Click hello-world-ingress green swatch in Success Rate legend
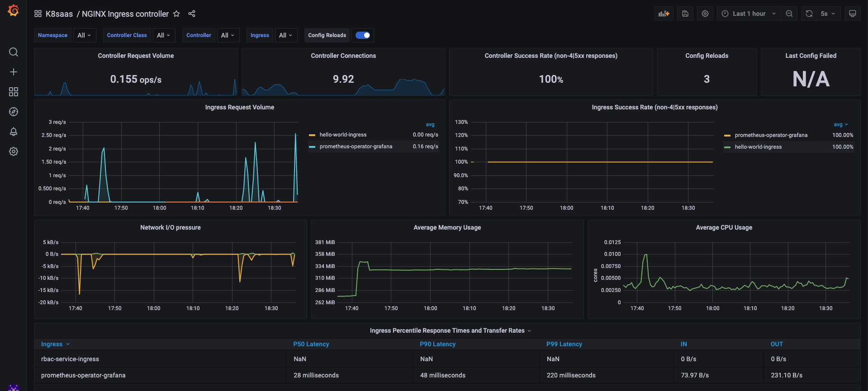Screen dimensions: 868x391 pos(727,147)
